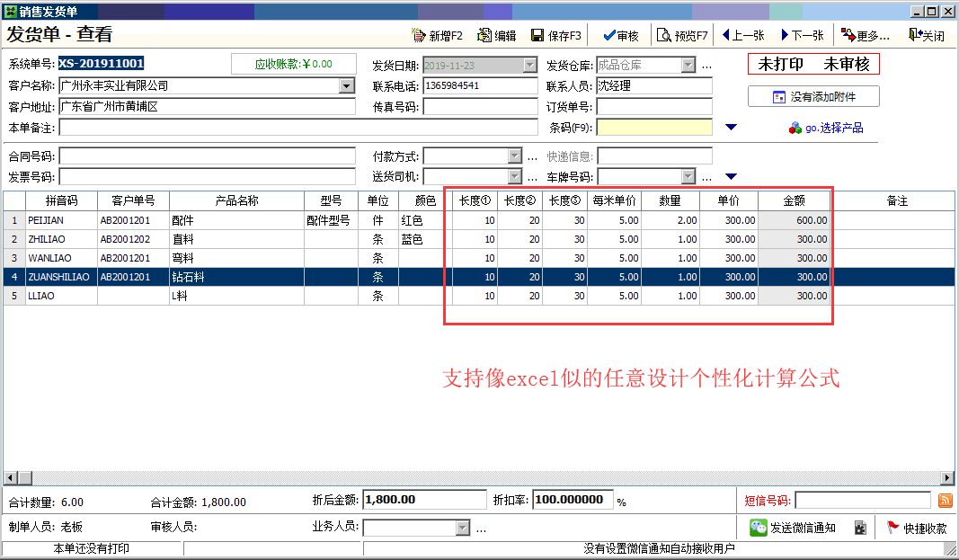Focus the 短信号码 SMS number field

point(863,501)
